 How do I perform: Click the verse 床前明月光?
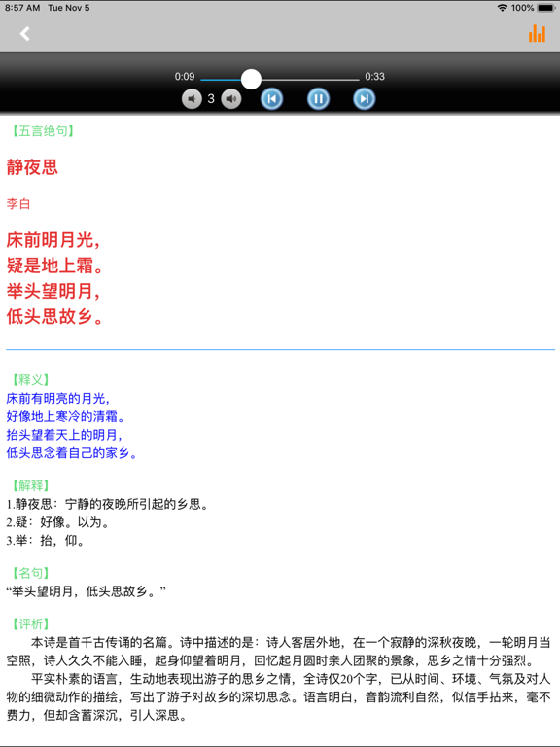coord(53,240)
